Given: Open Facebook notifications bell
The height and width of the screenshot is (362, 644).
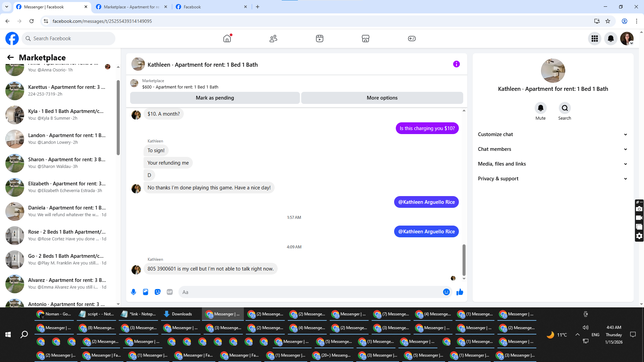Looking at the screenshot, I should [x=611, y=39].
